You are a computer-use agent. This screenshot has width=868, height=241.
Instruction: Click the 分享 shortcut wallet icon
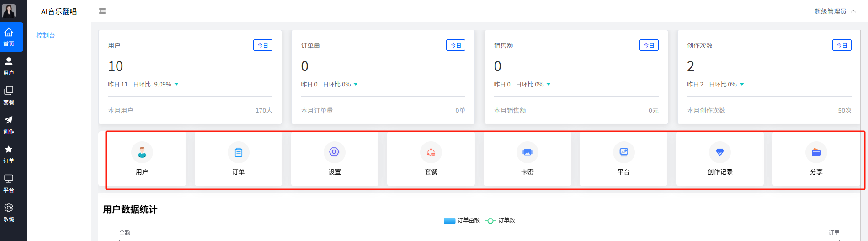point(816,152)
